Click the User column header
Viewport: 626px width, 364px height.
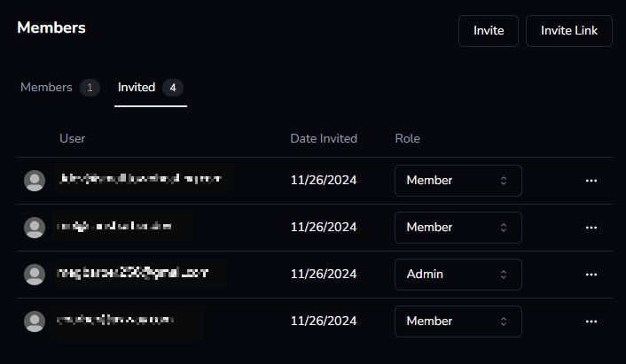point(72,138)
